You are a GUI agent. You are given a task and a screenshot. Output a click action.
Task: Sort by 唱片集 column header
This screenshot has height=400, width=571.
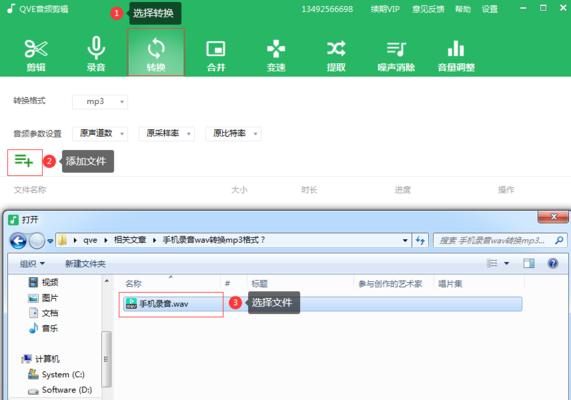pyautogui.click(x=450, y=284)
